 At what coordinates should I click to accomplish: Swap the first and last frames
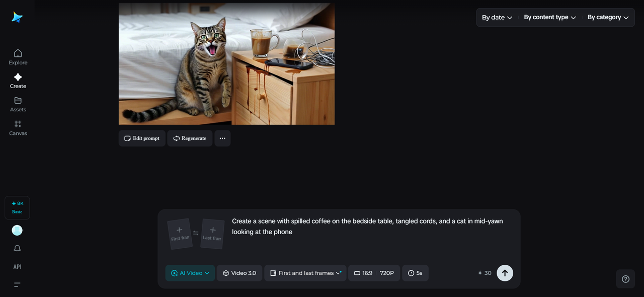coord(196,233)
